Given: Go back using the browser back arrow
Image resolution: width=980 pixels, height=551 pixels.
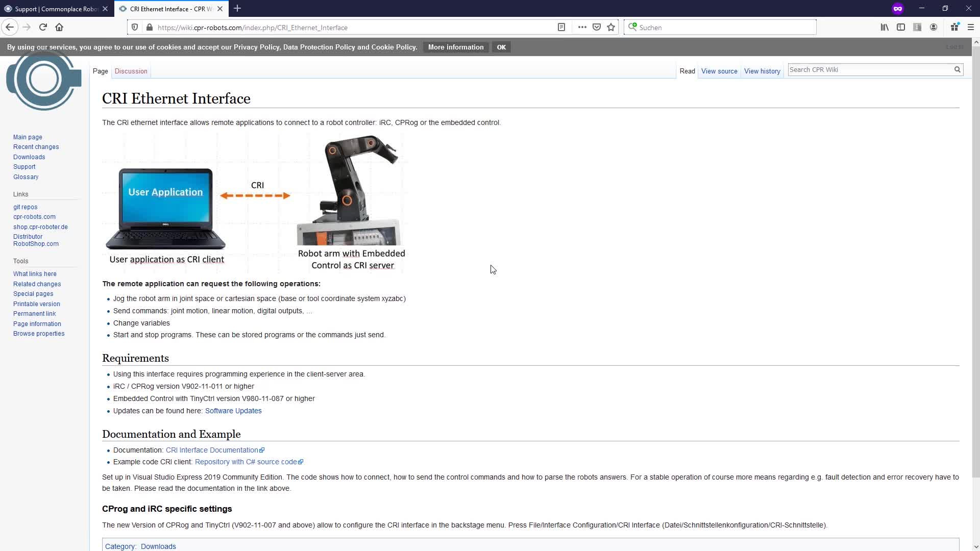Looking at the screenshot, I should tap(10, 28).
